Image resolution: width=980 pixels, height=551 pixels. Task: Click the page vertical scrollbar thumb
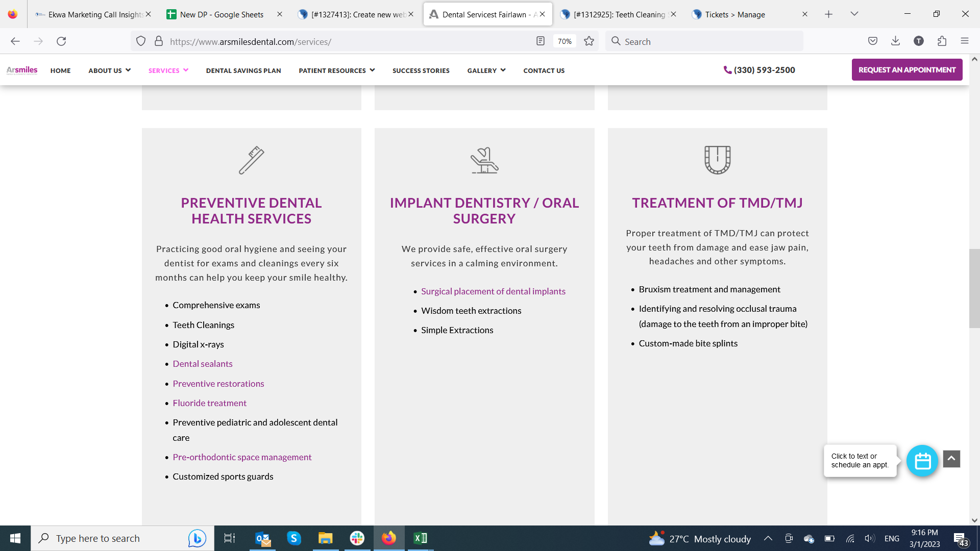coord(974,288)
